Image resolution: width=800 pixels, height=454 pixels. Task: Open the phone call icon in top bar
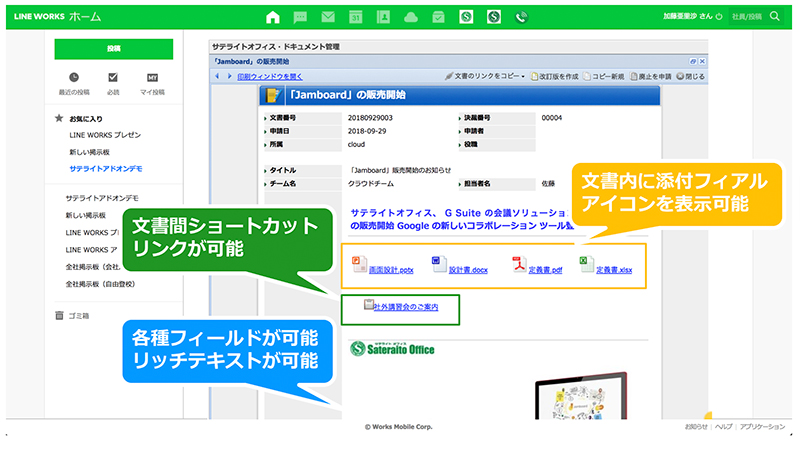tap(521, 17)
